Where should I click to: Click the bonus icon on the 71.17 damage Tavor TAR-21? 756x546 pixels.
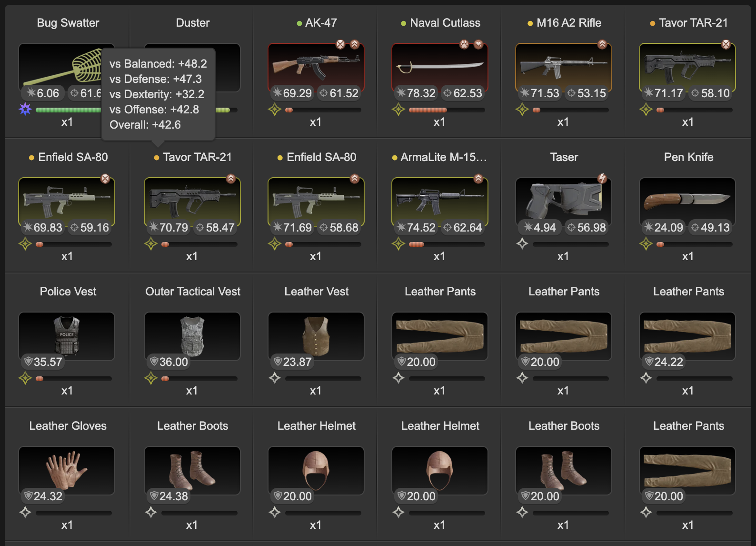click(x=726, y=44)
